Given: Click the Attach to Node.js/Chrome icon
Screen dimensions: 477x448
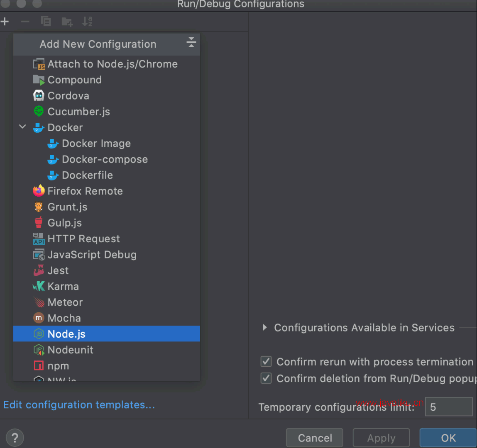Looking at the screenshot, I should 39,64.
